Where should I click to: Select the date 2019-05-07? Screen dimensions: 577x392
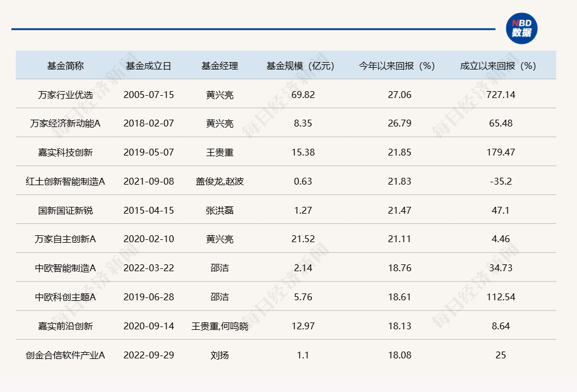[x=149, y=152]
